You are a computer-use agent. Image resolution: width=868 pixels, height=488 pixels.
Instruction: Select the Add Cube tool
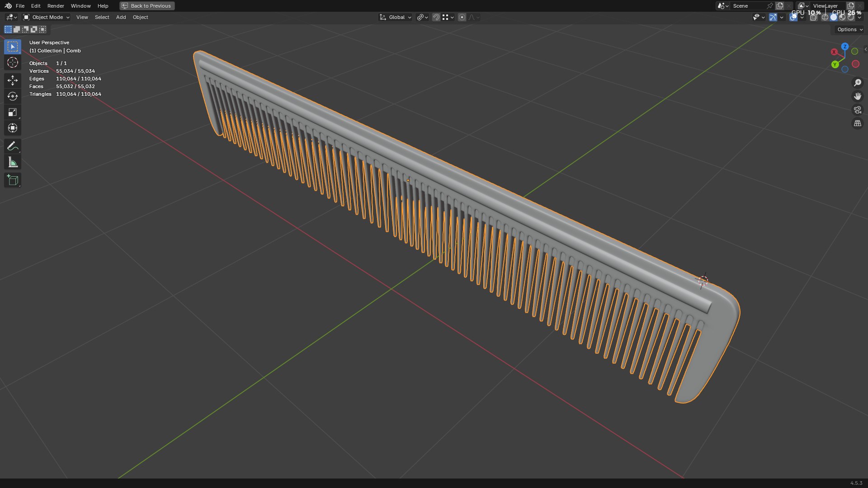tap(13, 180)
